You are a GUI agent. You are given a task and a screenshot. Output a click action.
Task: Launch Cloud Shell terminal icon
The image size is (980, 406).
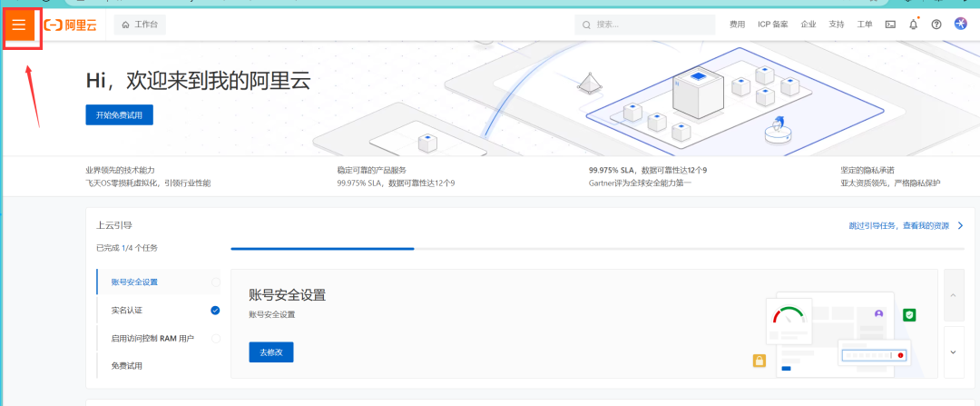click(x=891, y=25)
